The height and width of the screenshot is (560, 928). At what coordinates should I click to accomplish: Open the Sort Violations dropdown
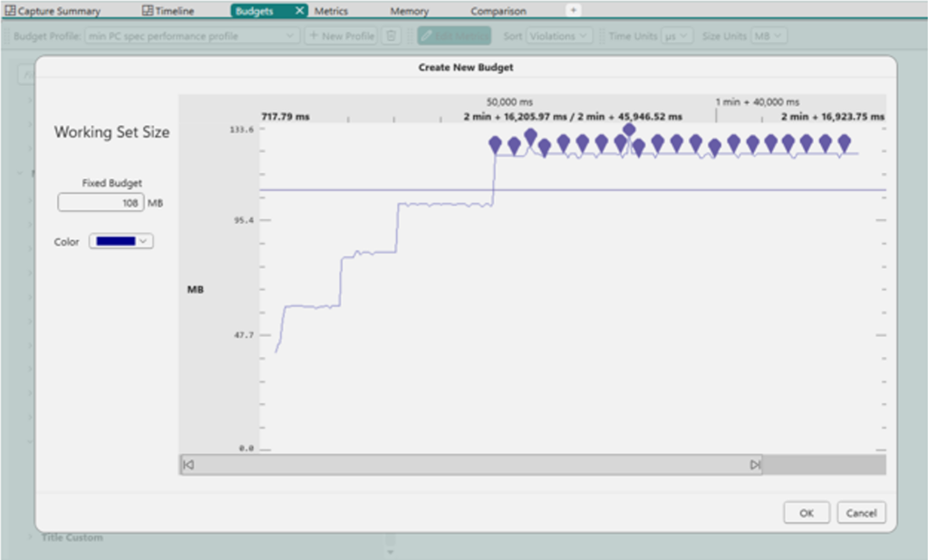pyautogui.click(x=559, y=35)
